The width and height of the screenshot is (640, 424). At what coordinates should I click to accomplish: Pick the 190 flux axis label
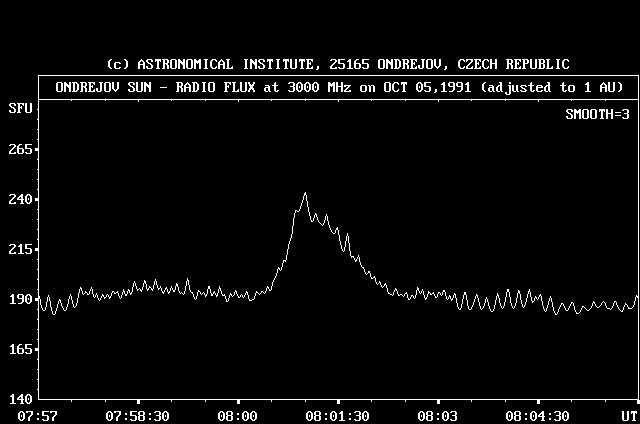click(22, 299)
